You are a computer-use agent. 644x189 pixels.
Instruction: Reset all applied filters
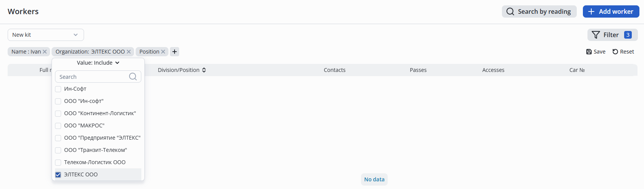[623, 52]
